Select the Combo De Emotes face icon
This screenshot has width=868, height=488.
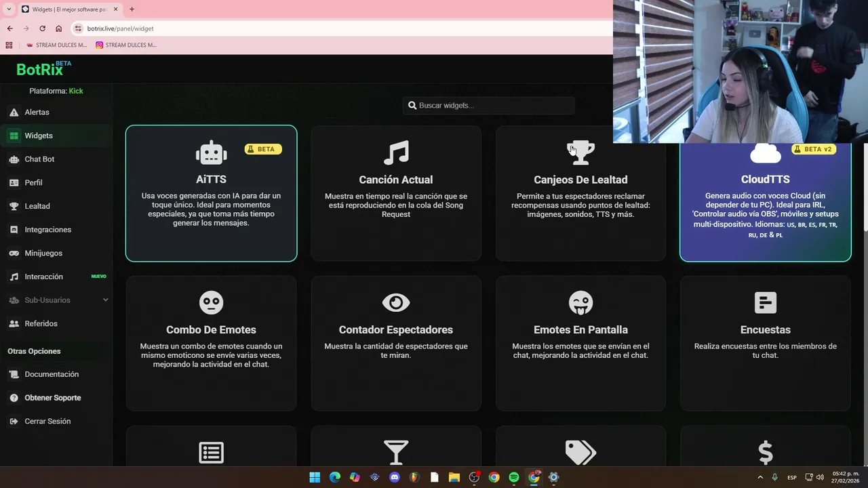click(x=211, y=303)
